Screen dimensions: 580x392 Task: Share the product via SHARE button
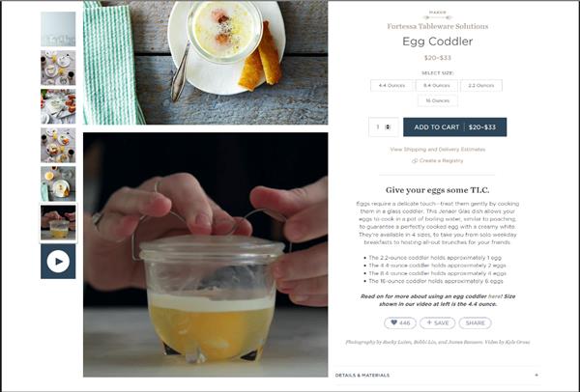[x=475, y=322]
